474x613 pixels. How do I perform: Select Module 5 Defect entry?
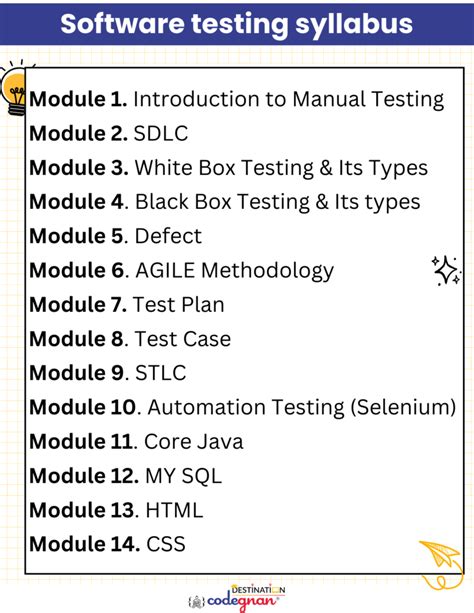(115, 236)
